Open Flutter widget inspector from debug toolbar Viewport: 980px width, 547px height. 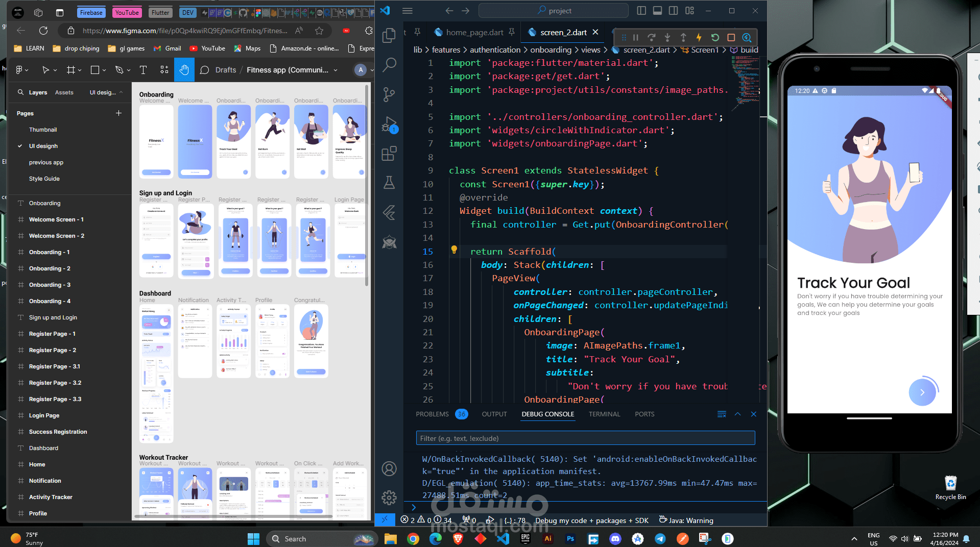pyautogui.click(x=747, y=37)
